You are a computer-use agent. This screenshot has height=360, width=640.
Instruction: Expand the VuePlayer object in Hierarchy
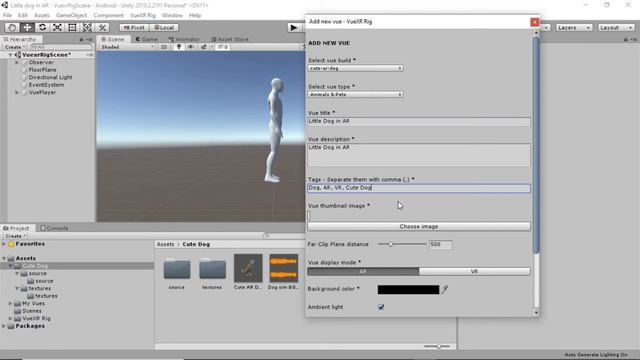point(17,92)
